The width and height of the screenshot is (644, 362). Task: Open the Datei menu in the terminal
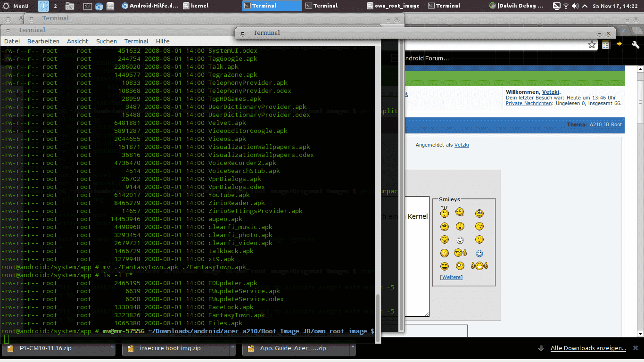click(12, 41)
